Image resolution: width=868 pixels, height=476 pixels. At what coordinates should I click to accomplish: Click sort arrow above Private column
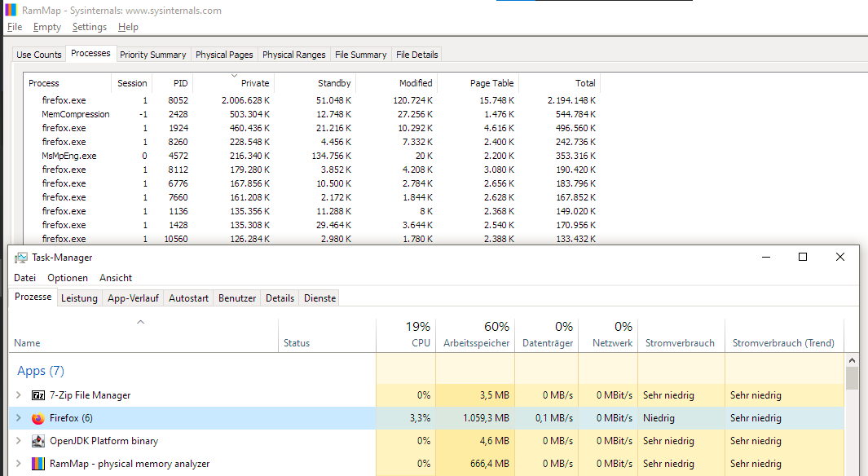(x=234, y=75)
